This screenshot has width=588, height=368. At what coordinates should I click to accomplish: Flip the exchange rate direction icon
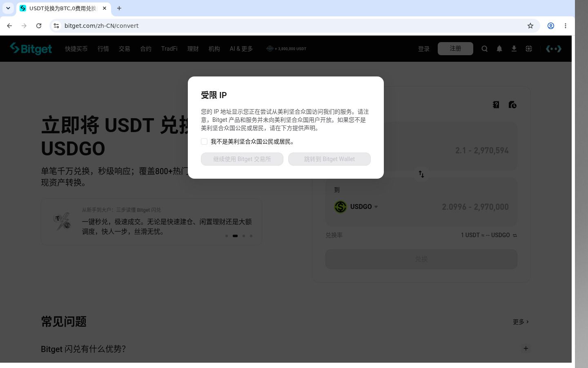[515, 235]
